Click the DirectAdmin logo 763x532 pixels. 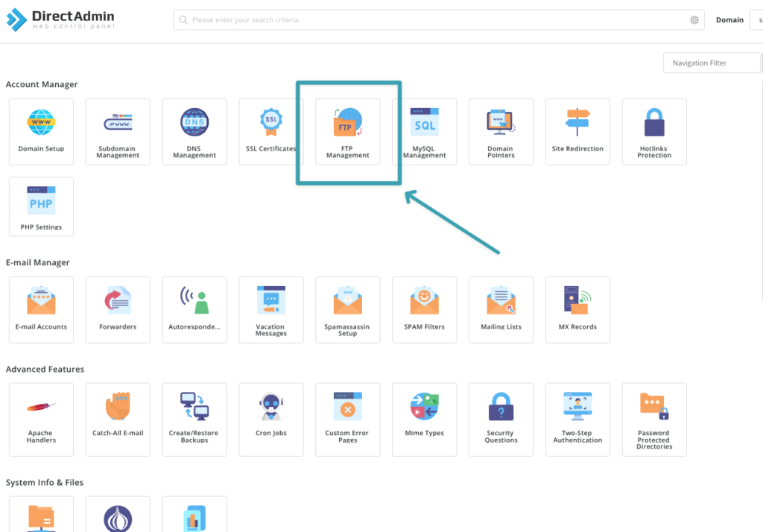click(x=60, y=19)
